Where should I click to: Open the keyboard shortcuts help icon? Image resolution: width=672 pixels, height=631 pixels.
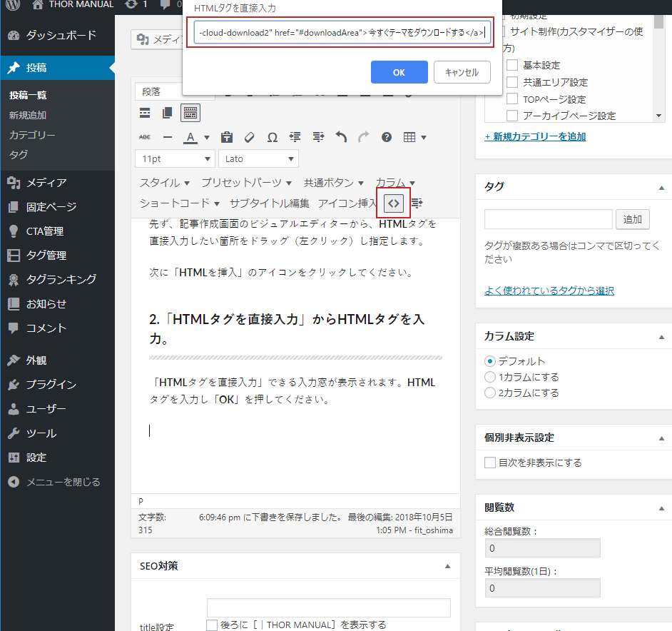[x=387, y=137]
